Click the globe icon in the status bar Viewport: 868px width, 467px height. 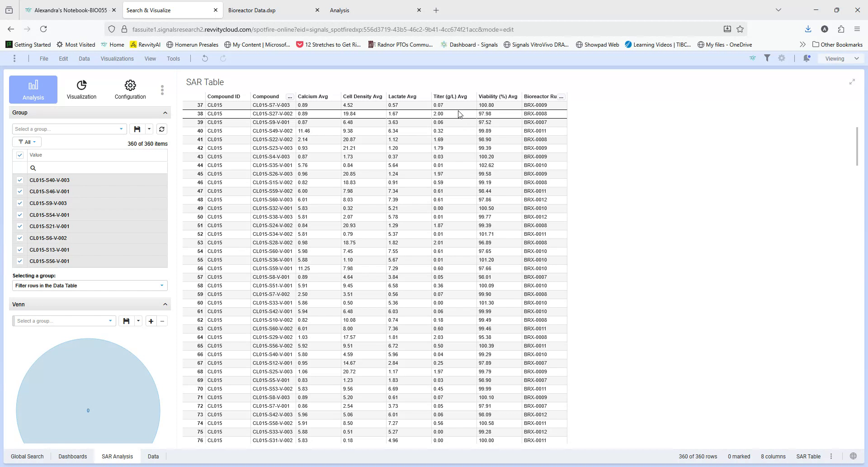pos(853,456)
